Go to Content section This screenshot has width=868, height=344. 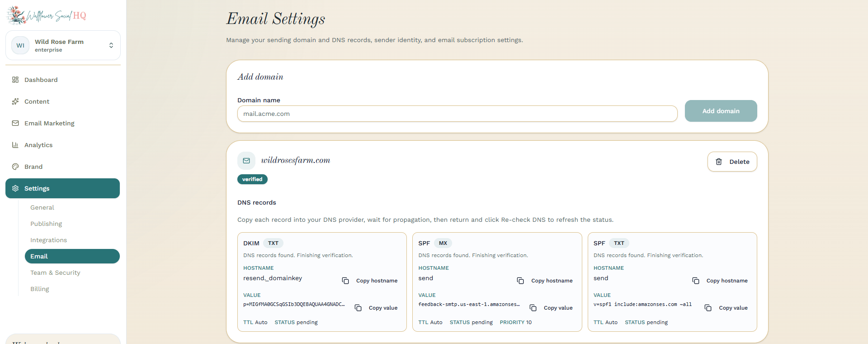[x=63, y=101]
